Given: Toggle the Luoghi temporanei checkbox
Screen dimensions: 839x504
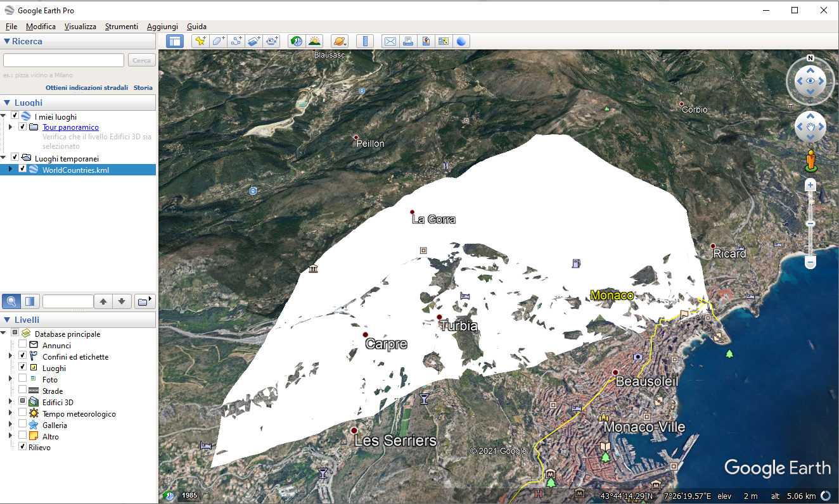Looking at the screenshot, I should [15, 158].
